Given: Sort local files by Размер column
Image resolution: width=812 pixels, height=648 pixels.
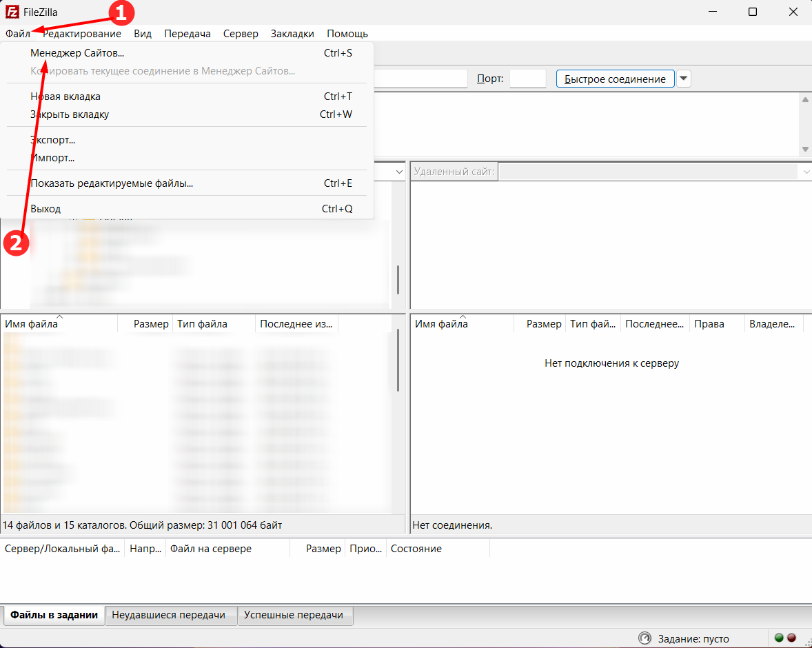Looking at the screenshot, I should coord(145,324).
